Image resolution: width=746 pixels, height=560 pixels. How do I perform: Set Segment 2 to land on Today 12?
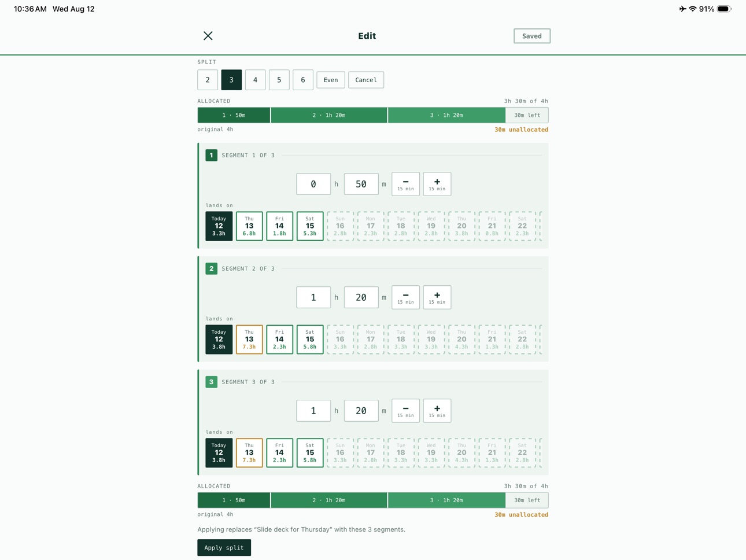coord(219,339)
